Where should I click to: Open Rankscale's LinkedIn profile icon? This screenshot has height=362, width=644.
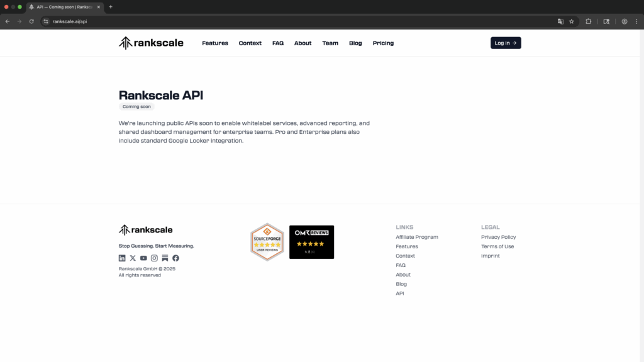click(x=122, y=258)
